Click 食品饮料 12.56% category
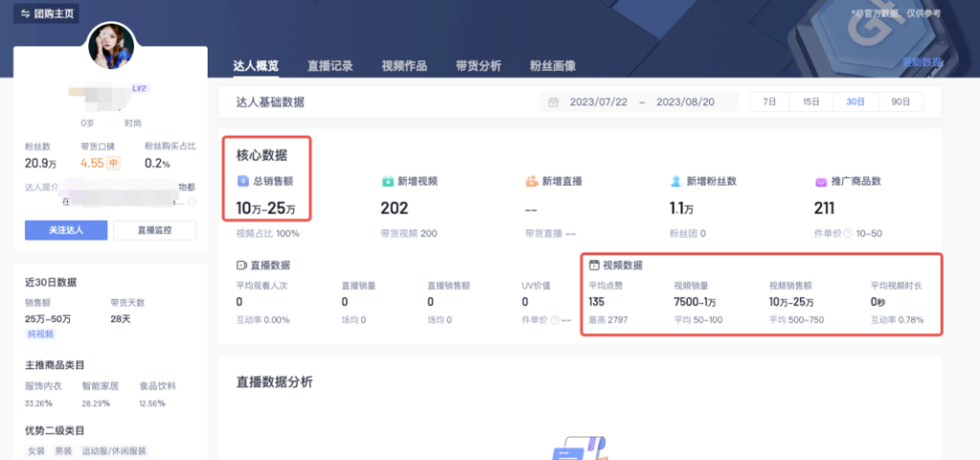Viewport: 980px width, 460px height. (x=158, y=394)
